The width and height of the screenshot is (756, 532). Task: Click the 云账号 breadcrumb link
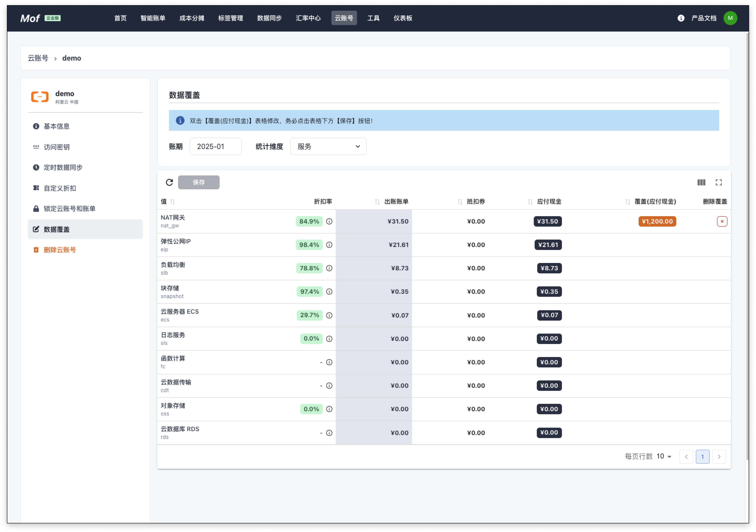(38, 58)
